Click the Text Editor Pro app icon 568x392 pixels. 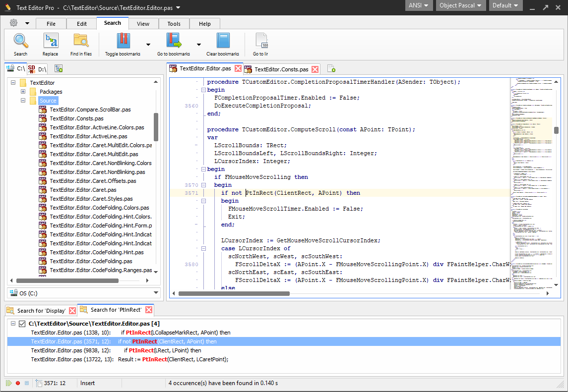(8, 7)
